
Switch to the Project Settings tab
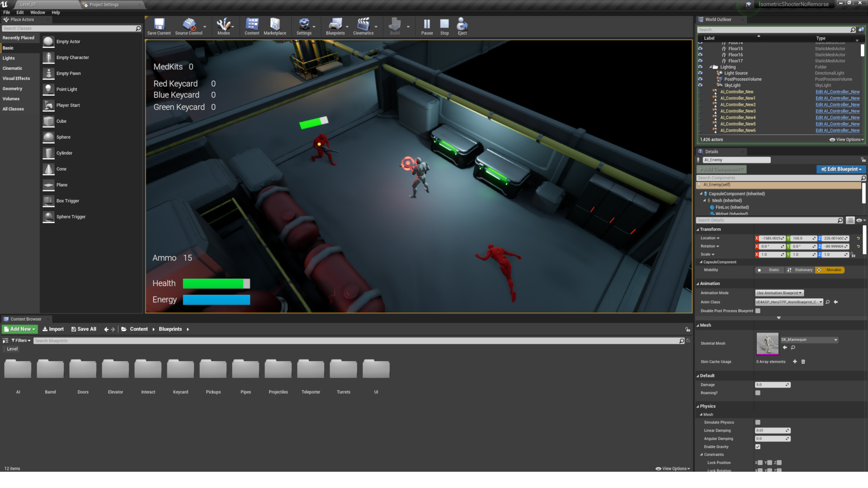[103, 5]
